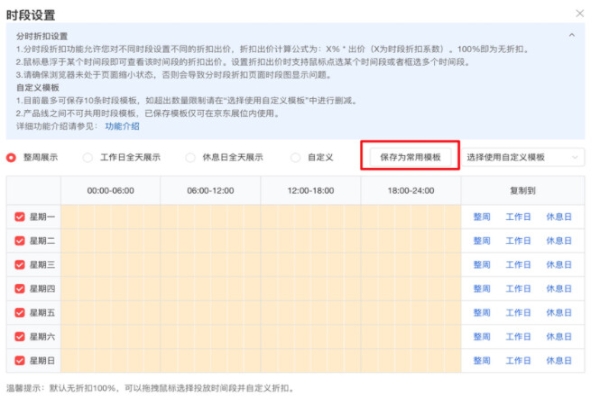
Task: Uncheck the 星期一 checkbox
Action: [x=20, y=217]
